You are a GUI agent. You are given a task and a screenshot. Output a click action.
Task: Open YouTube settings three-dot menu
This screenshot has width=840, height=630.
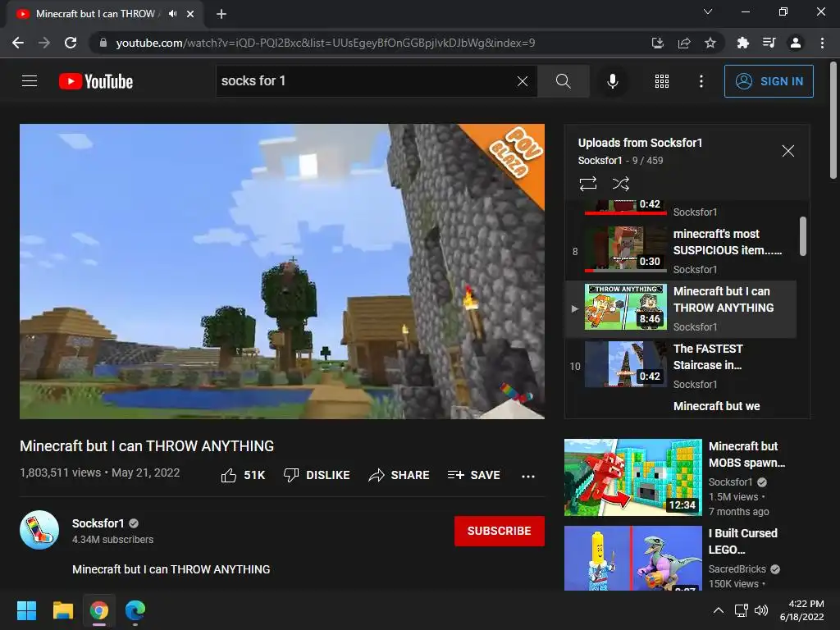701,81
